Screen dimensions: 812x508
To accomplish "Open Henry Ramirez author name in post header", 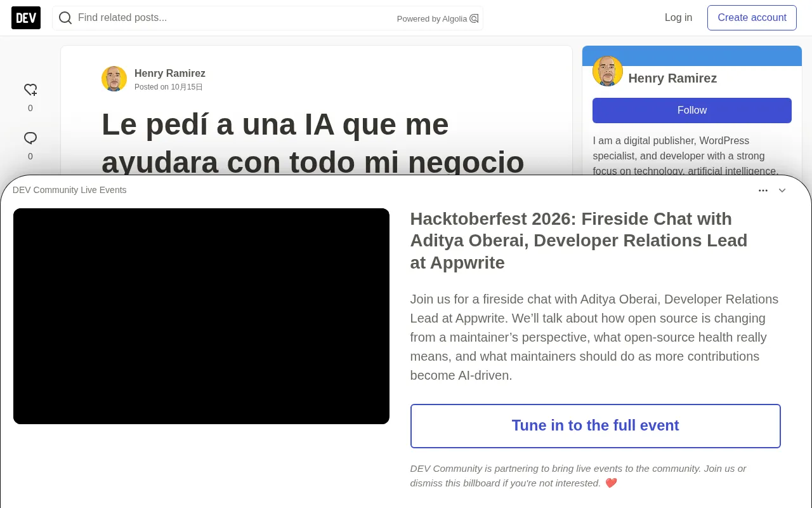I will point(170,74).
